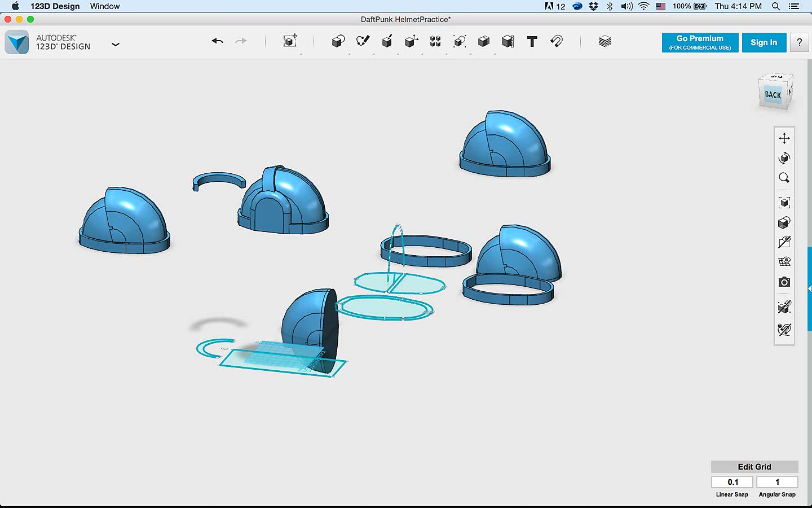
Task: Open the 123D Design menu
Action: (55, 6)
